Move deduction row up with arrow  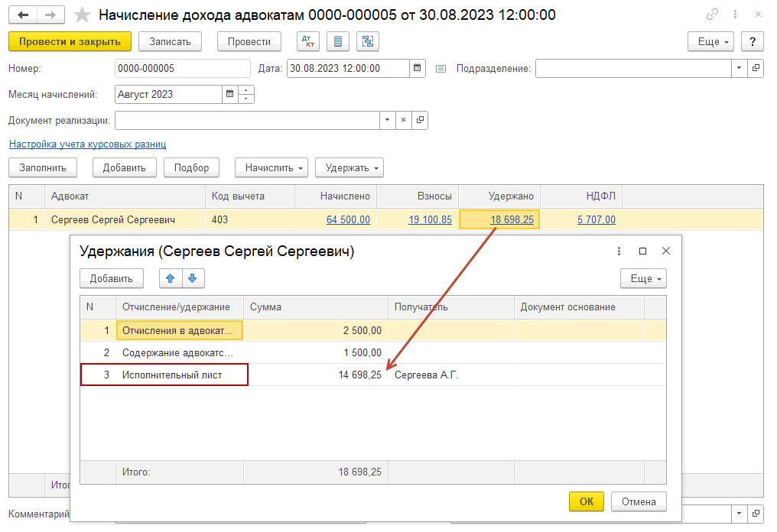tap(171, 278)
